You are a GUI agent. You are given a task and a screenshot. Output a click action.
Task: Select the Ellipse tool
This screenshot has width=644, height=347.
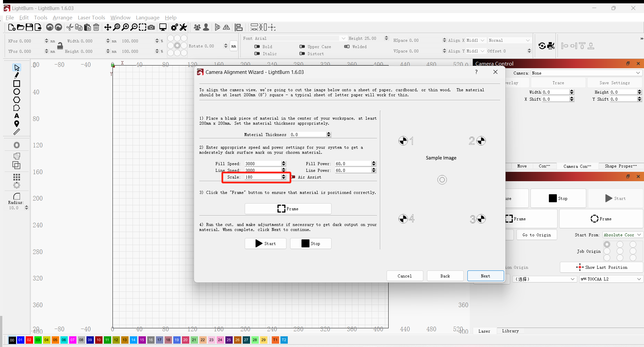click(x=17, y=92)
